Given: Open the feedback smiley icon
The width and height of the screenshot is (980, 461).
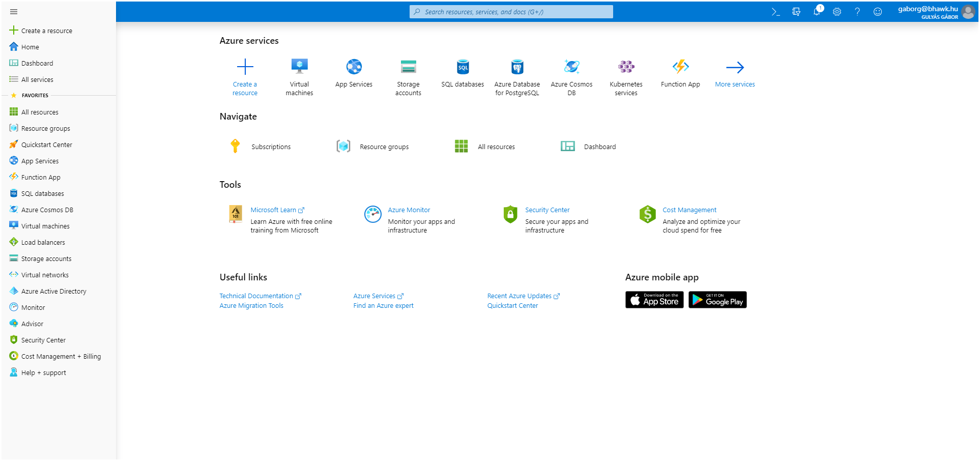Looking at the screenshot, I should coord(878,12).
